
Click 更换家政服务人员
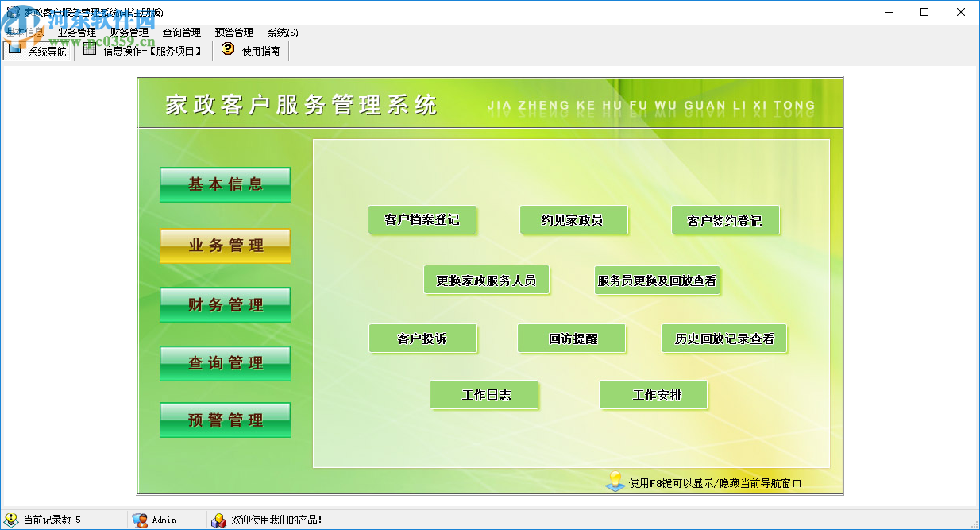[487, 280]
